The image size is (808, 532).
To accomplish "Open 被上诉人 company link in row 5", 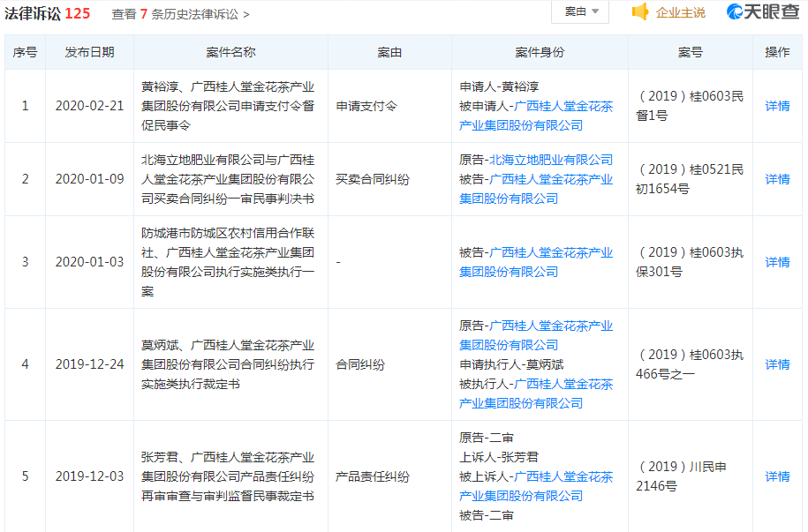I will (536, 486).
